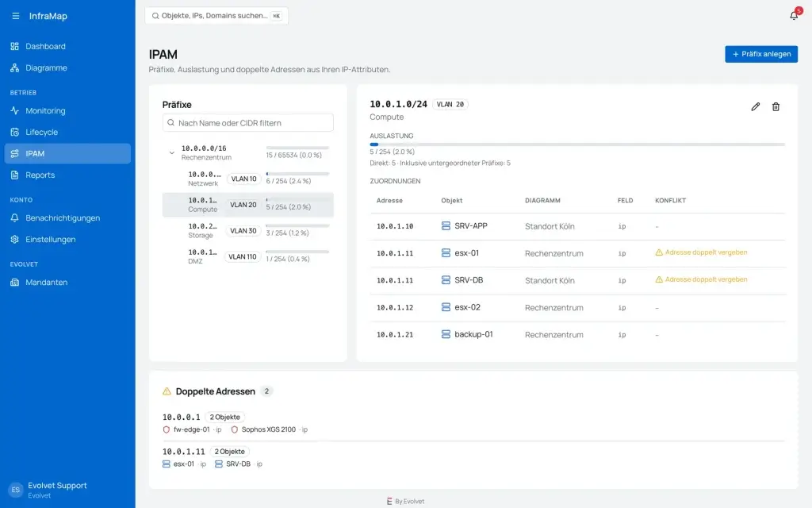Click Standort Köln in SRV-APP row
Screen dimensions: 812x508
click(550, 226)
